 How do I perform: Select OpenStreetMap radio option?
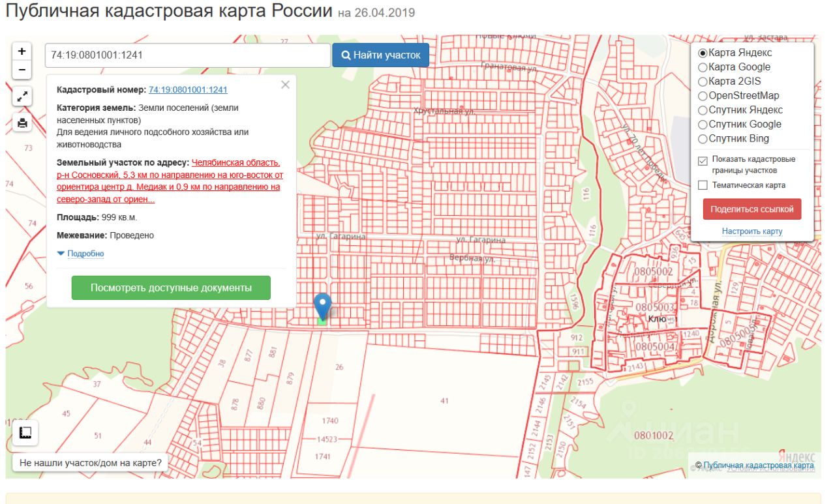coord(703,96)
